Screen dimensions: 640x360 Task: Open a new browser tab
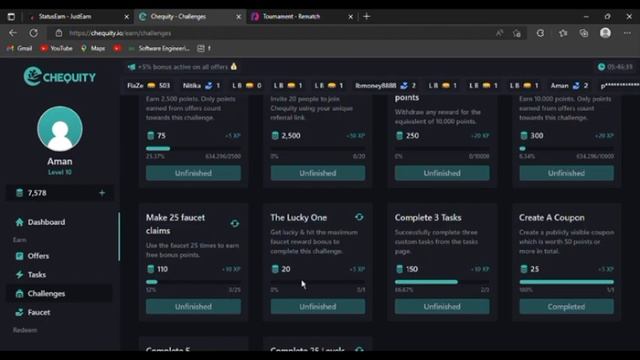pos(367,16)
